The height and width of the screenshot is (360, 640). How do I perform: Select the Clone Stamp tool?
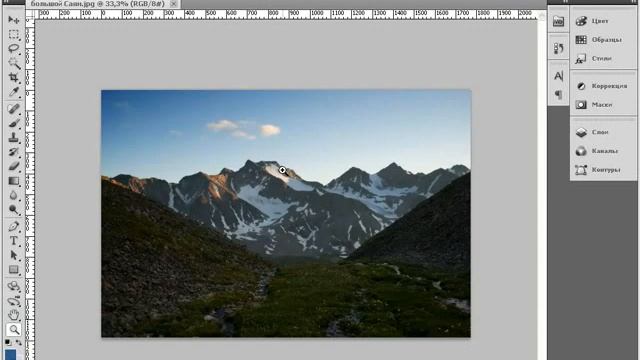14,138
